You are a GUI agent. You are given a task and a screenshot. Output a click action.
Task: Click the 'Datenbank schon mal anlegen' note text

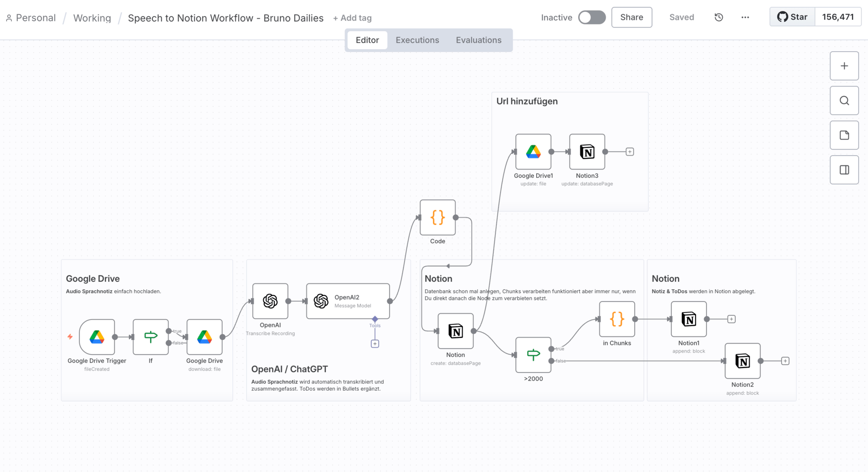(x=530, y=295)
